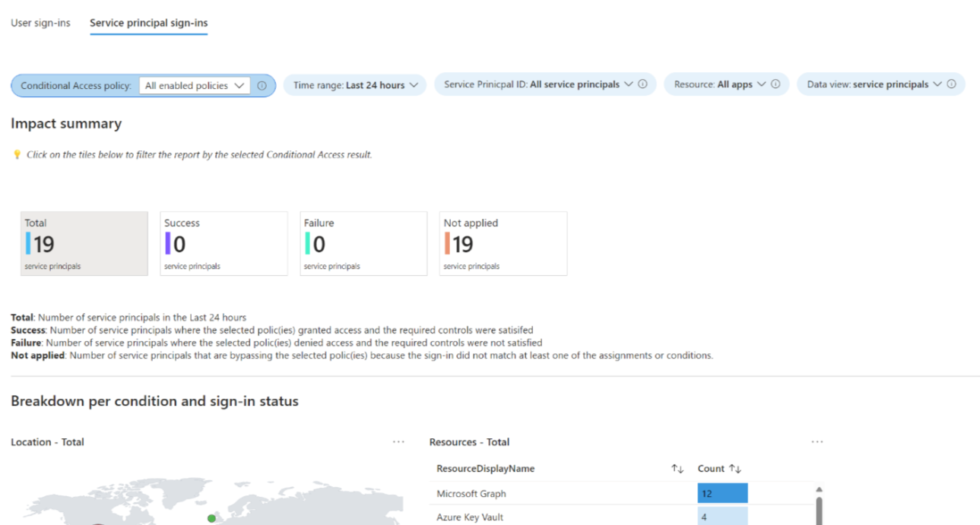Open the ellipsis menu for Resources - Total
Viewport: 980px width, 525px height.
click(x=817, y=441)
